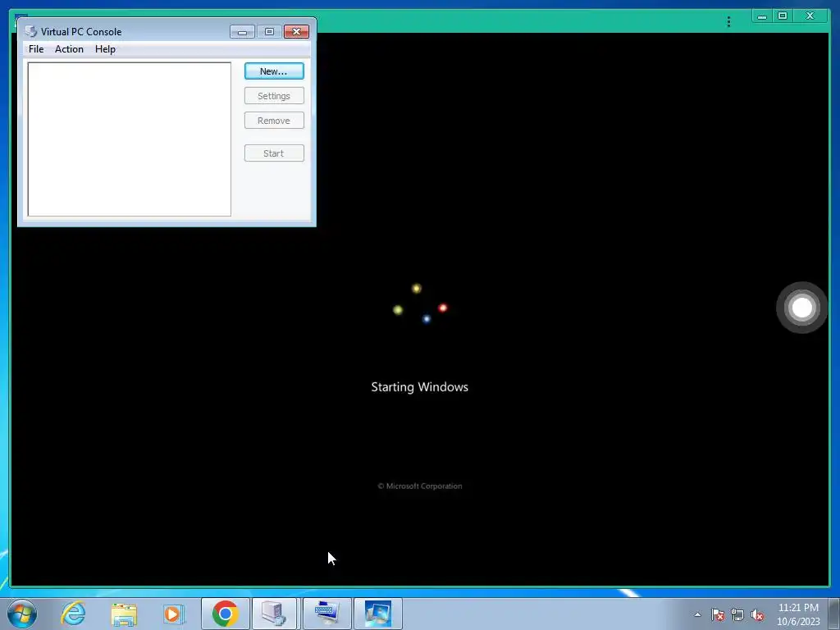
Task: Close the teal background window
Action: (x=810, y=16)
